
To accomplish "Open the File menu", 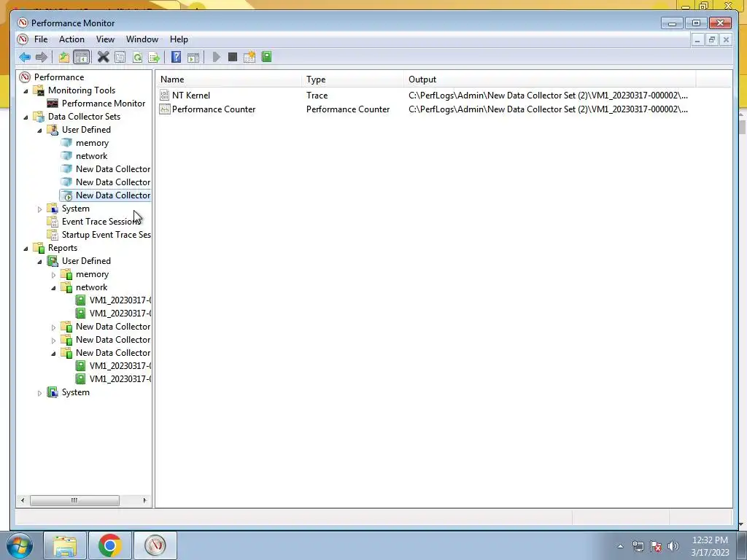I will tap(41, 39).
